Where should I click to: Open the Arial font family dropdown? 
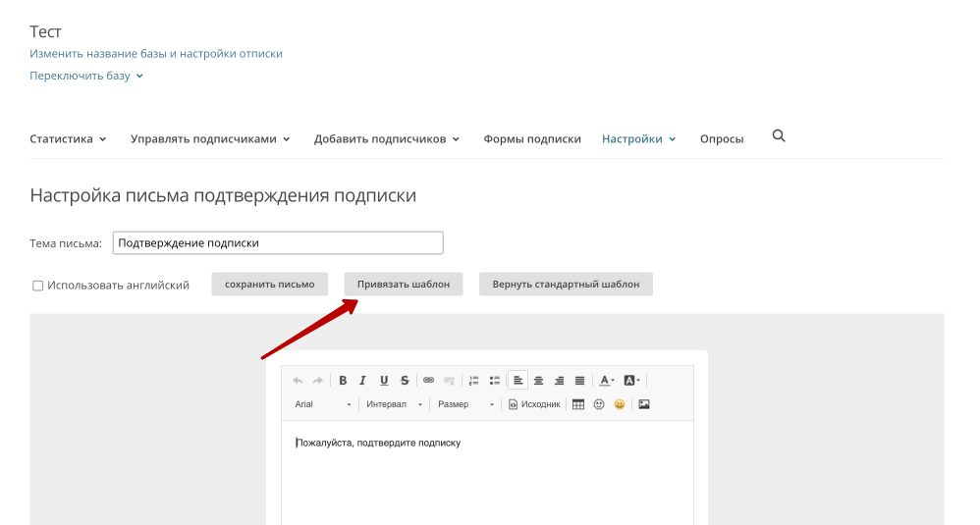coord(322,404)
